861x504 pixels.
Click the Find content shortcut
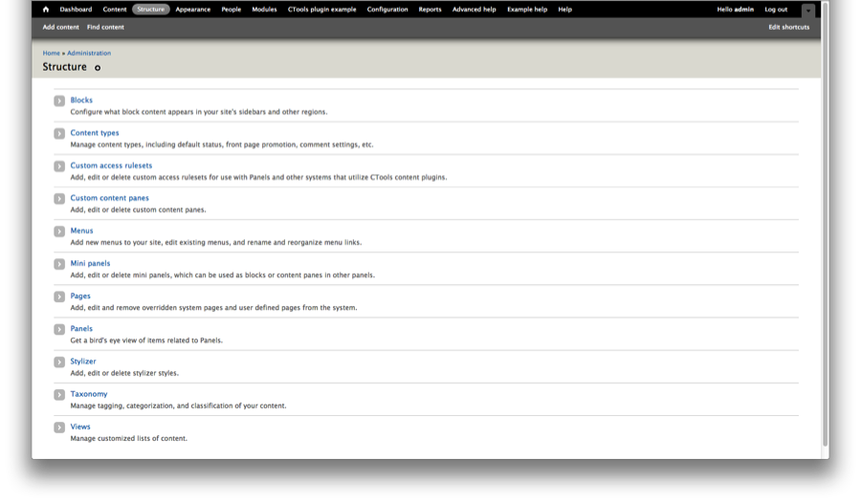point(105,27)
